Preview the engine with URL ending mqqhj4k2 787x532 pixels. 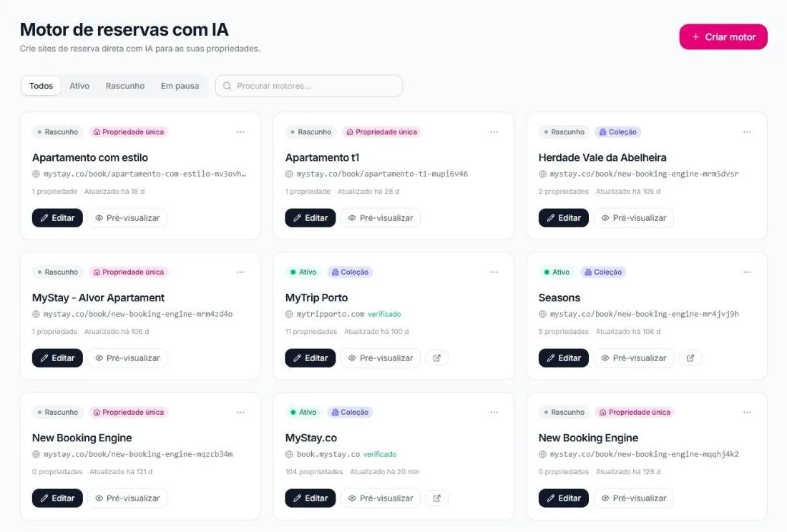tap(634, 498)
